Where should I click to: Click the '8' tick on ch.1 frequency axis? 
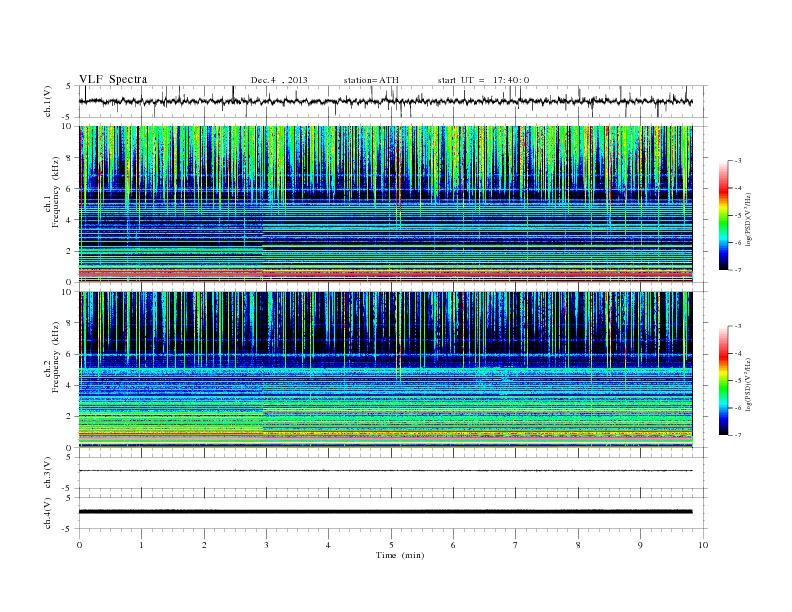(69, 158)
